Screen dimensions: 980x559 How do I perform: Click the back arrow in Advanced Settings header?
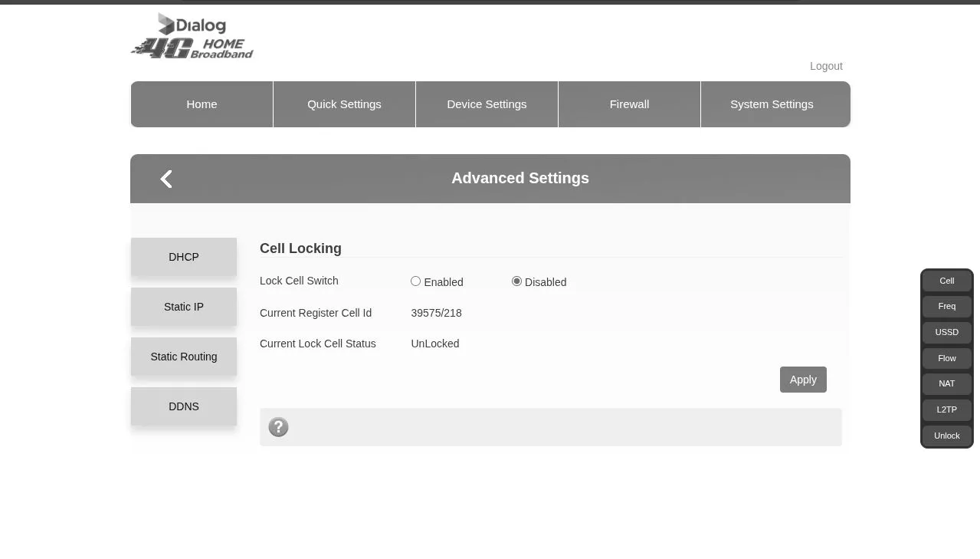[x=166, y=179]
